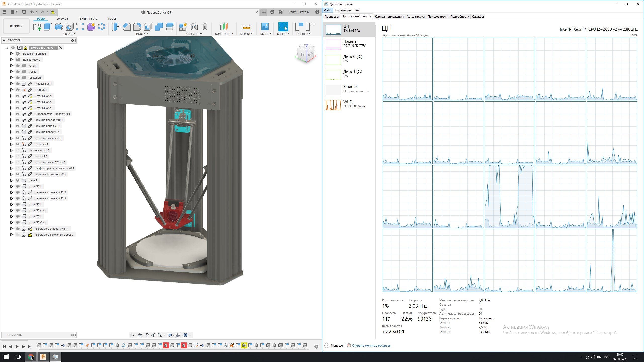Click Chrome icon in taskbar

(31, 357)
